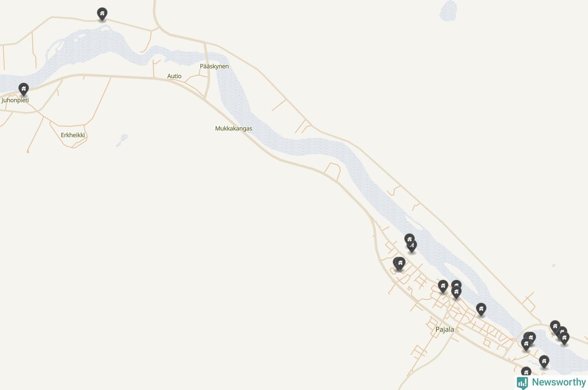The height and width of the screenshot is (390, 588).
Task: Click the Mukkakangas place label
Action: click(233, 129)
